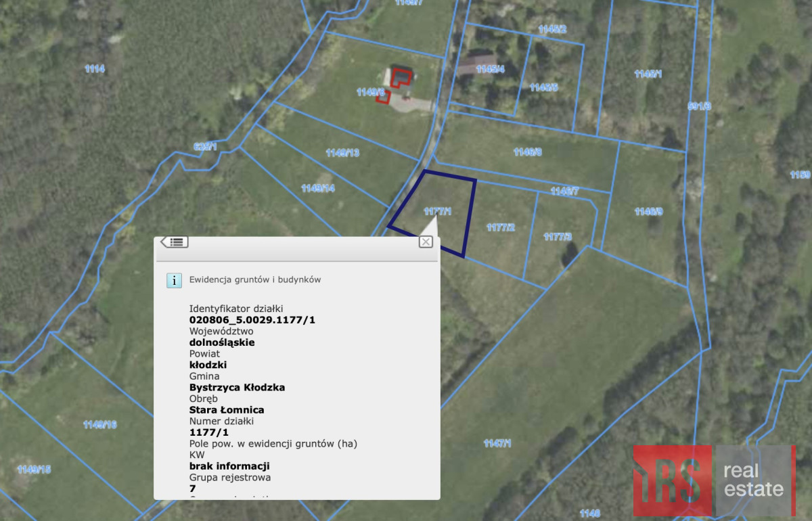Select the small red building outline
Screen dimensions: 812x521
[x=384, y=98]
